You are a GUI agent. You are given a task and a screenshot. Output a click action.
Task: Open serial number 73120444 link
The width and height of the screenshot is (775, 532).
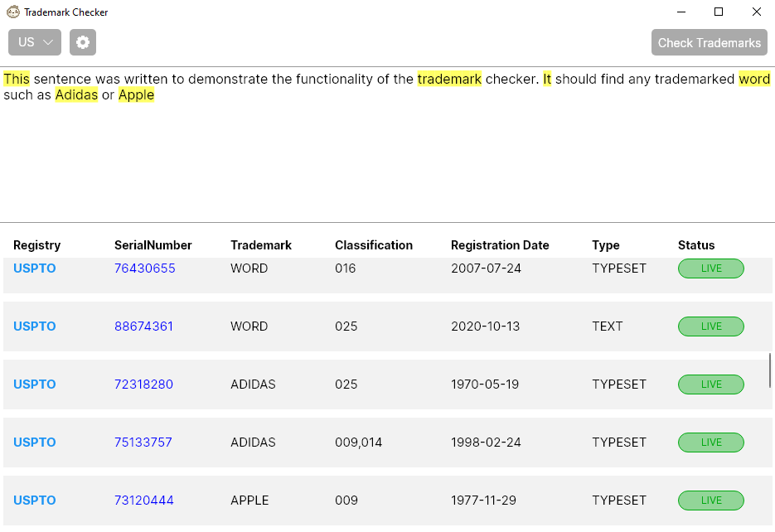pos(144,501)
